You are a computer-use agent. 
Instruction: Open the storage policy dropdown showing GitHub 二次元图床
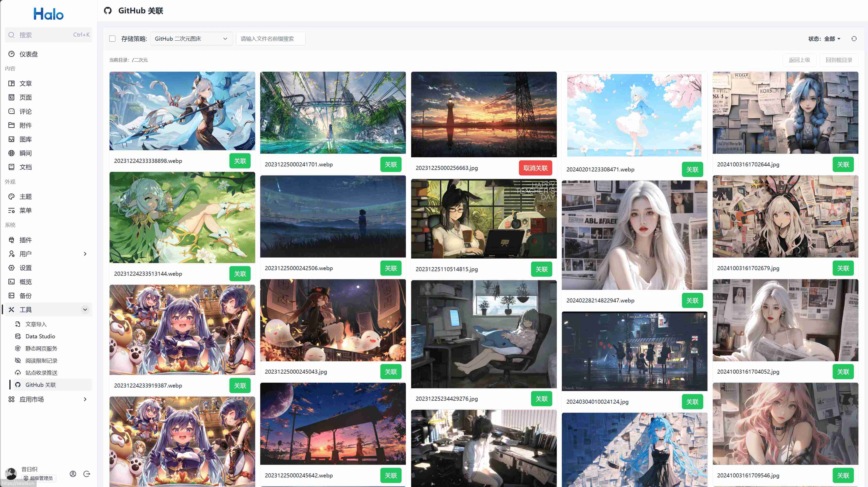click(191, 39)
